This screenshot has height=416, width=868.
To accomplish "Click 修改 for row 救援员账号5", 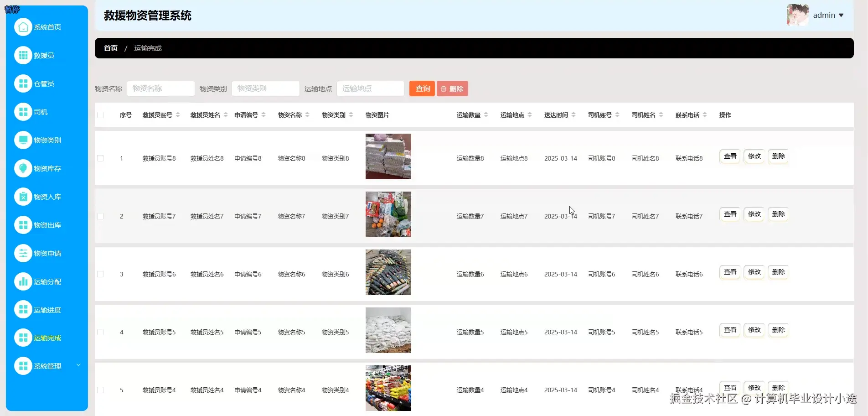I will [x=754, y=330].
